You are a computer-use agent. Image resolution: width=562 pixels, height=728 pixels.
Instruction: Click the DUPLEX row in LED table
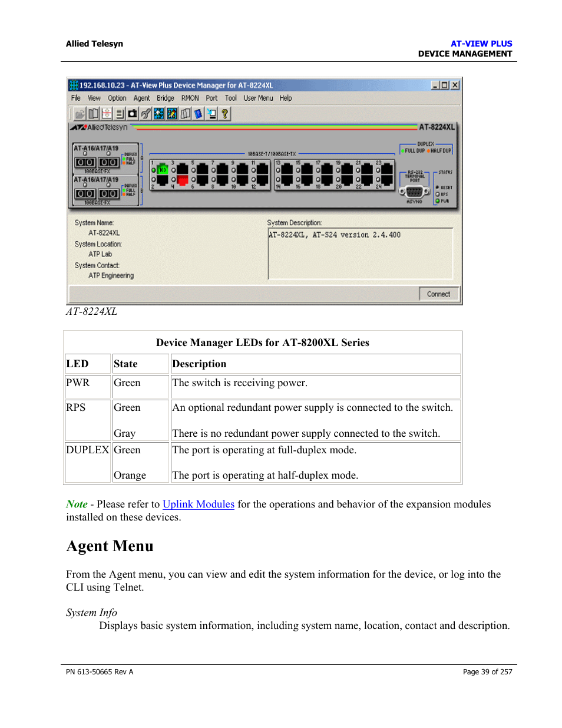pos(263,463)
